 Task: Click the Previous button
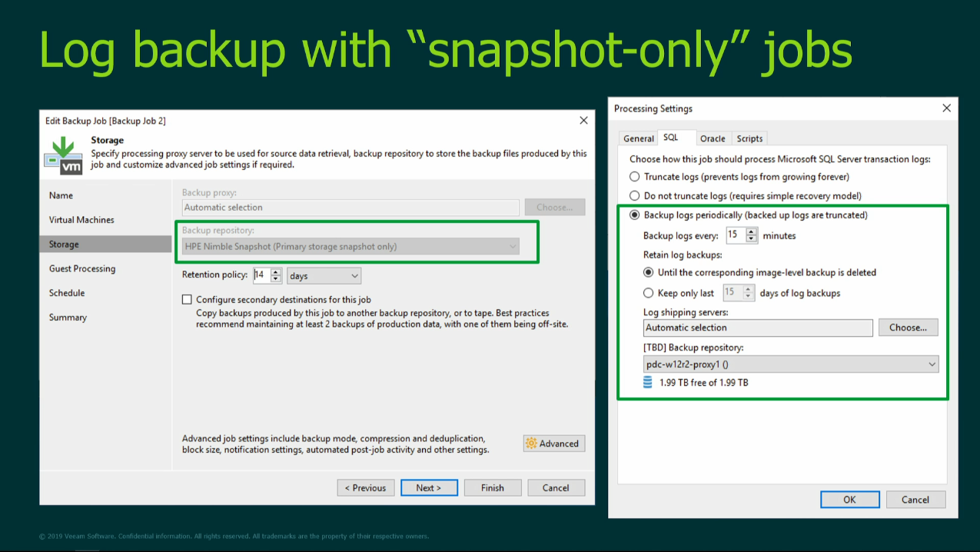pyautogui.click(x=366, y=488)
